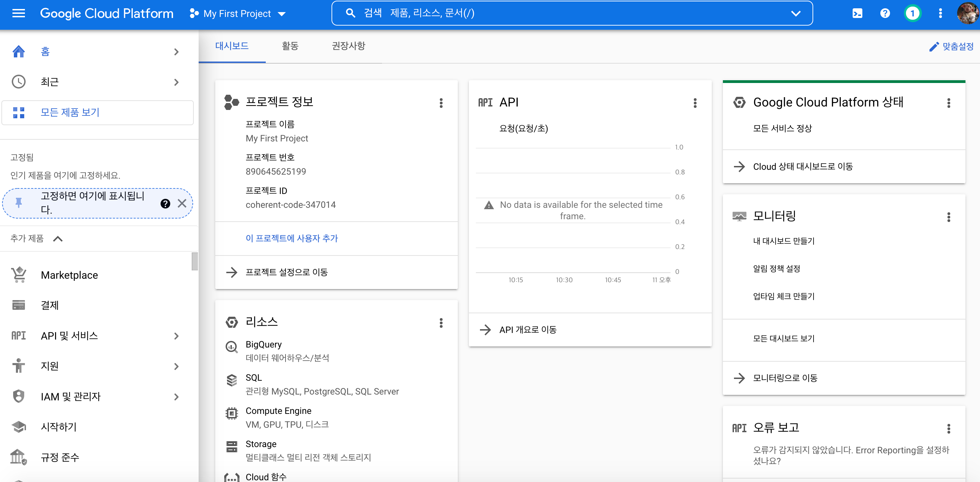
Task: Click help icon on pin hint
Action: (165, 204)
